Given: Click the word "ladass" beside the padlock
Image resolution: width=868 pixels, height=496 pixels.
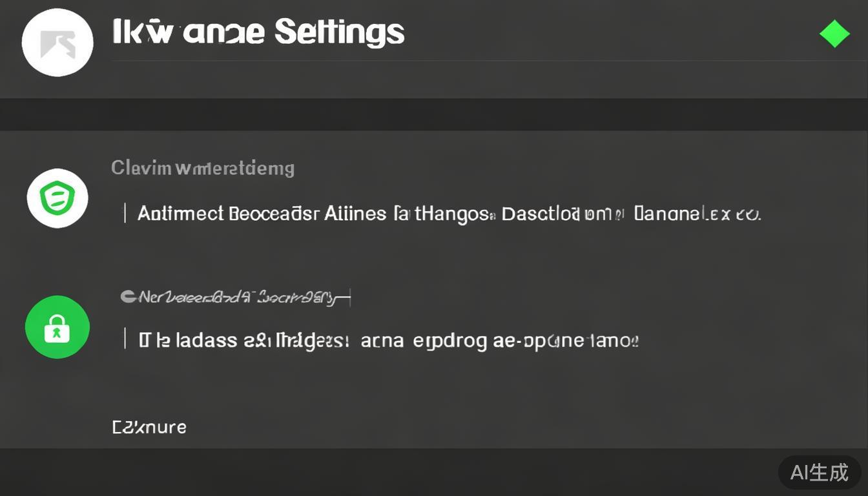Looking at the screenshot, I should [205, 340].
